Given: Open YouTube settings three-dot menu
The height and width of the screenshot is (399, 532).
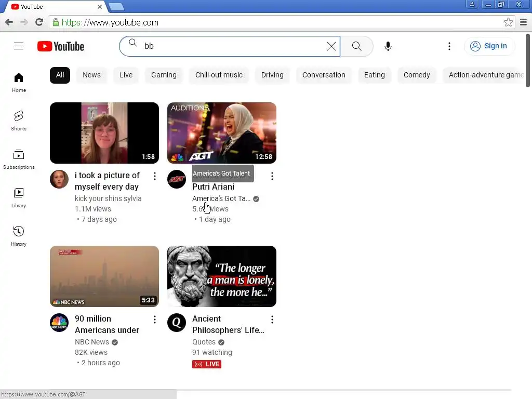Looking at the screenshot, I should pyautogui.click(x=449, y=46).
